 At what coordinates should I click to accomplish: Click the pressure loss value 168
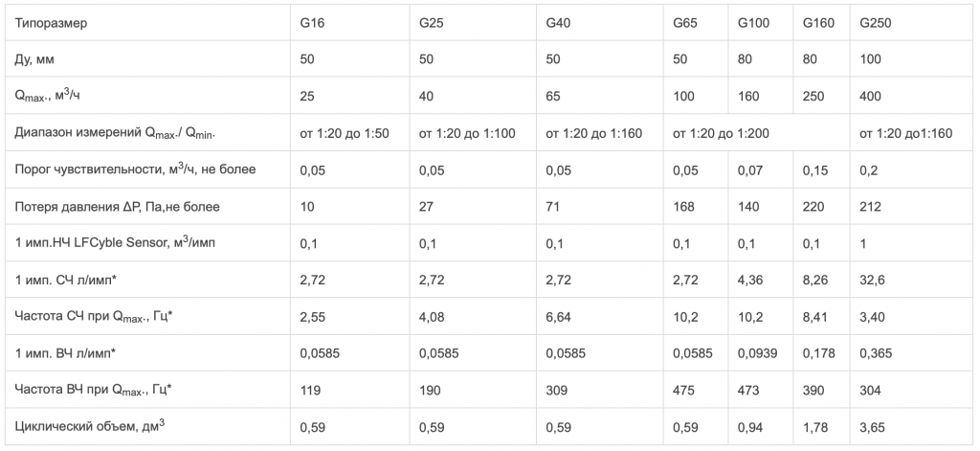point(683,206)
